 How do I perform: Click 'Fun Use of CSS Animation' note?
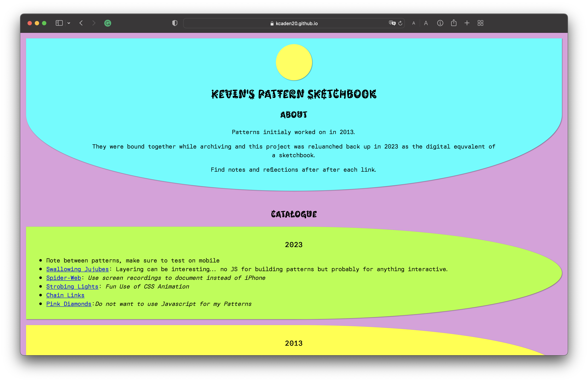click(148, 286)
